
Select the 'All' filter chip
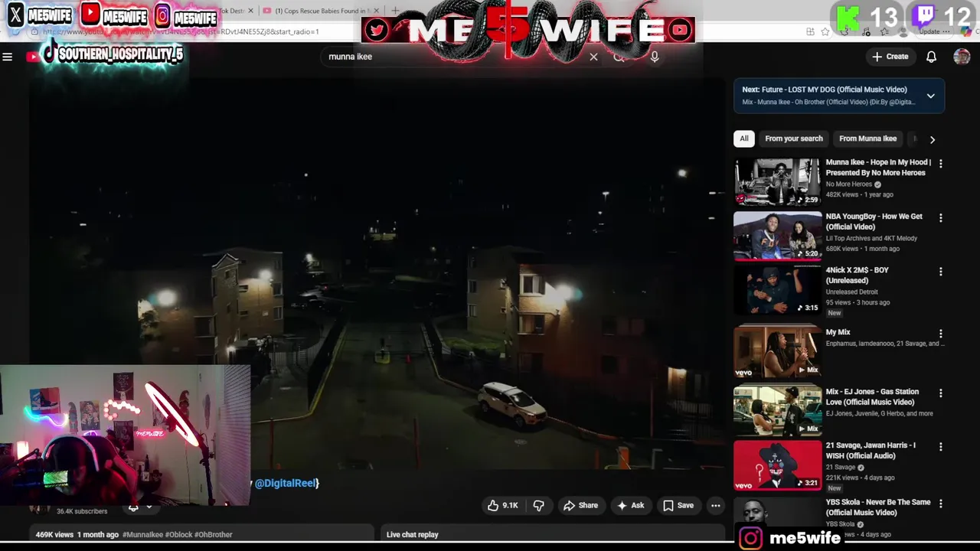(743, 139)
